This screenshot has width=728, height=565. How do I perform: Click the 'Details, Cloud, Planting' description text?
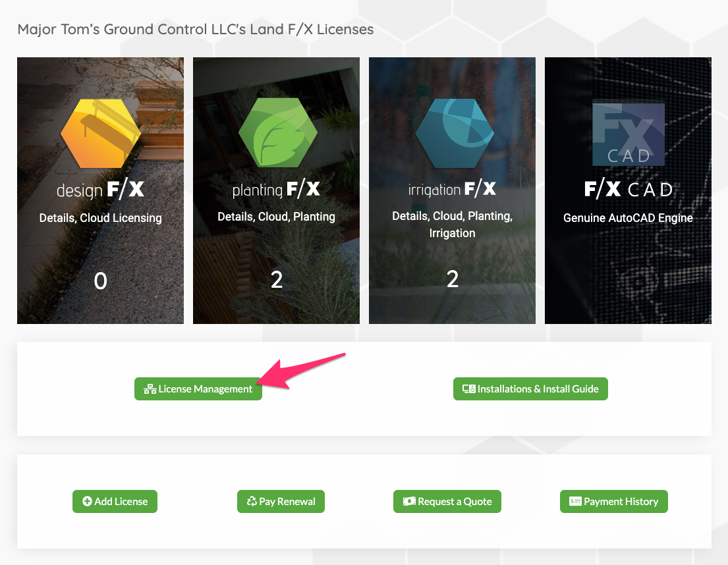(276, 217)
